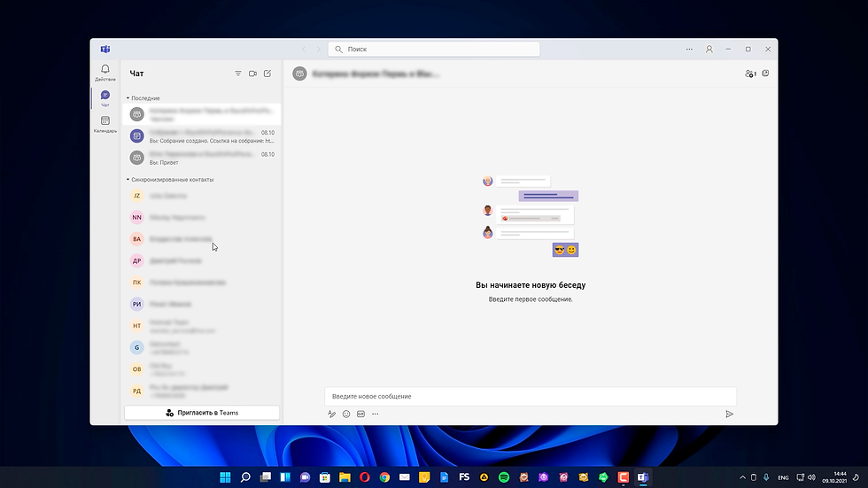Open the meeting chat Вы: Собрание создано

(x=202, y=136)
